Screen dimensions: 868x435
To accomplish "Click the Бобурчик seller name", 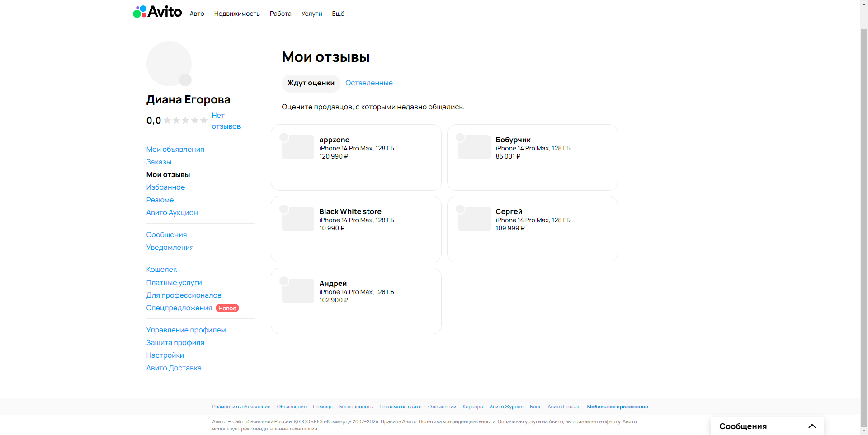I will (513, 140).
